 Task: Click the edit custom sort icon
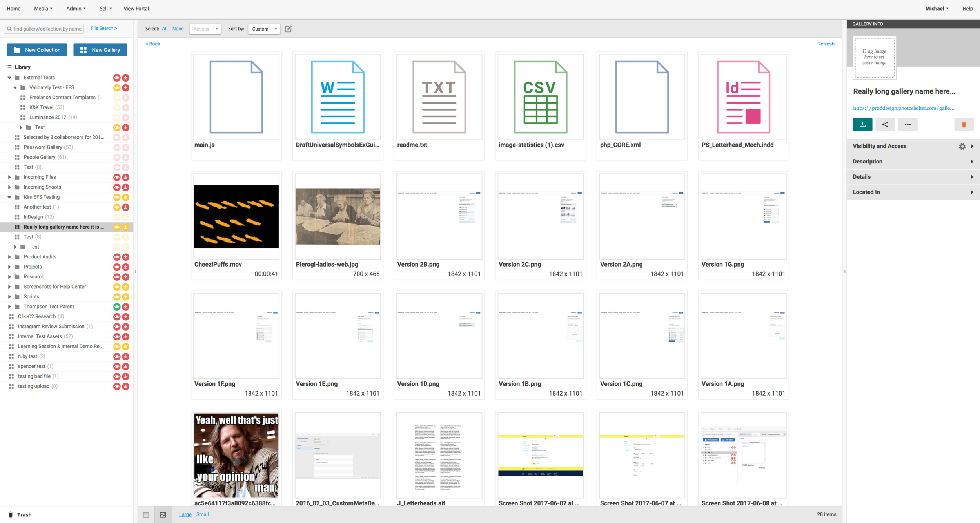point(288,29)
